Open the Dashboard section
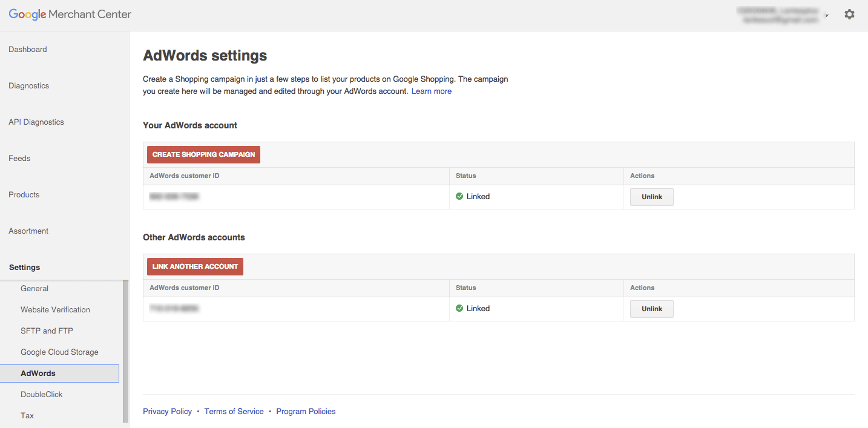 pos(28,50)
